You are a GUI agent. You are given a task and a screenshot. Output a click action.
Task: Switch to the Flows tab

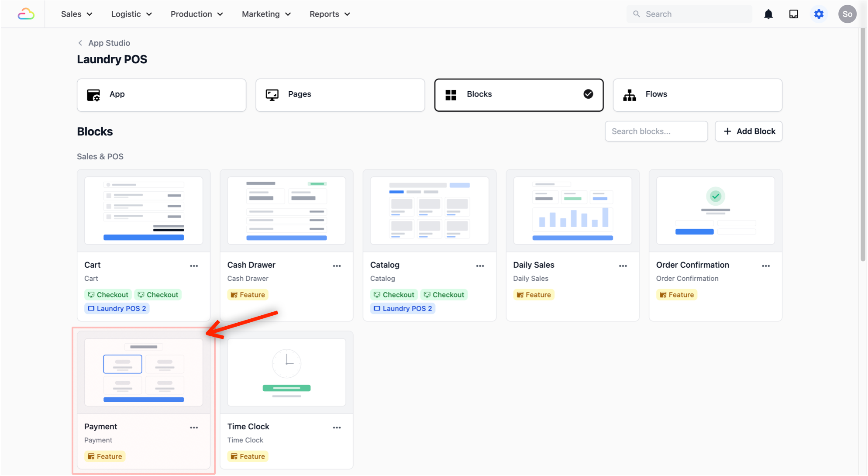[697, 95]
